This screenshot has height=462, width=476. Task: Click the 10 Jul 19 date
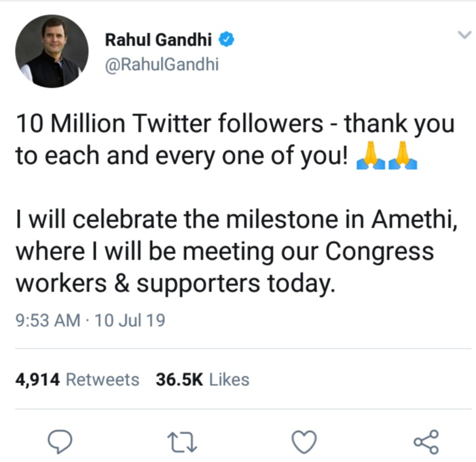(x=132, y=320)
